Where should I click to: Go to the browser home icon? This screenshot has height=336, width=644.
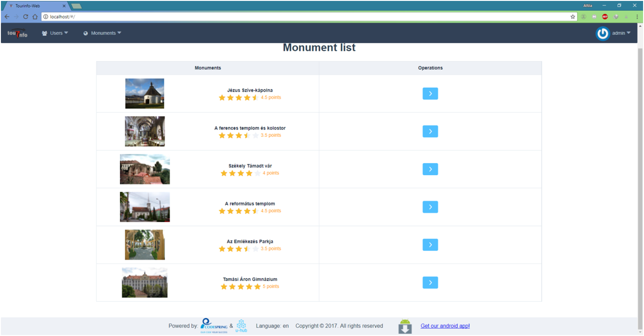tap(35, 16)
